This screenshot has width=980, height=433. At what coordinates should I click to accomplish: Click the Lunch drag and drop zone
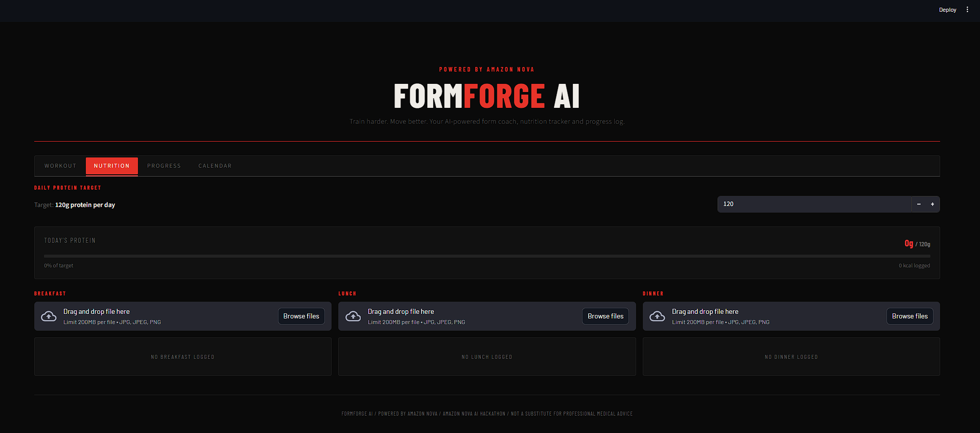pyautogui.click(x=487, y=316)
